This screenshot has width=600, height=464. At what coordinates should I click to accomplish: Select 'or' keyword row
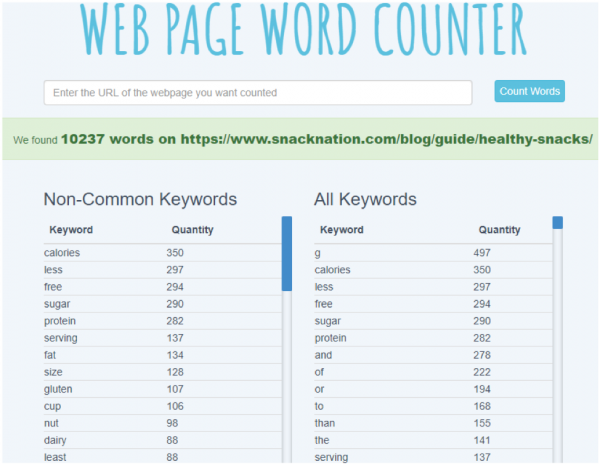[433, 389]
